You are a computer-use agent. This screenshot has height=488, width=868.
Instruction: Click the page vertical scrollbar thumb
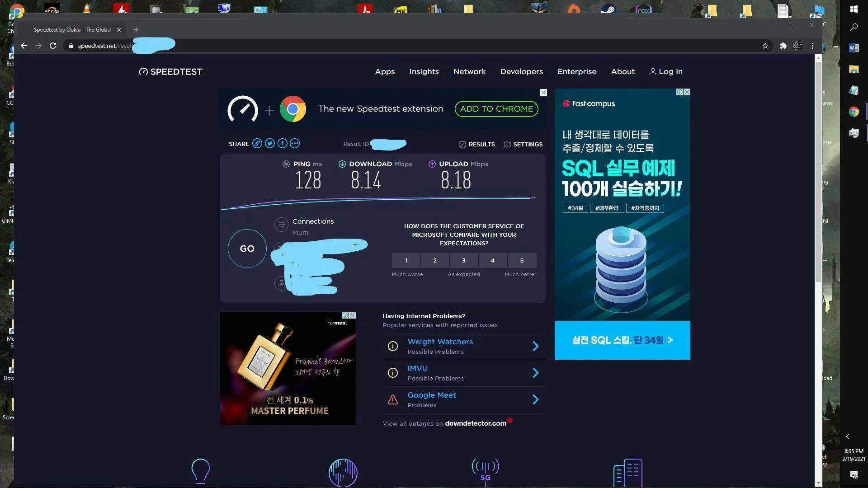(818, 172)
